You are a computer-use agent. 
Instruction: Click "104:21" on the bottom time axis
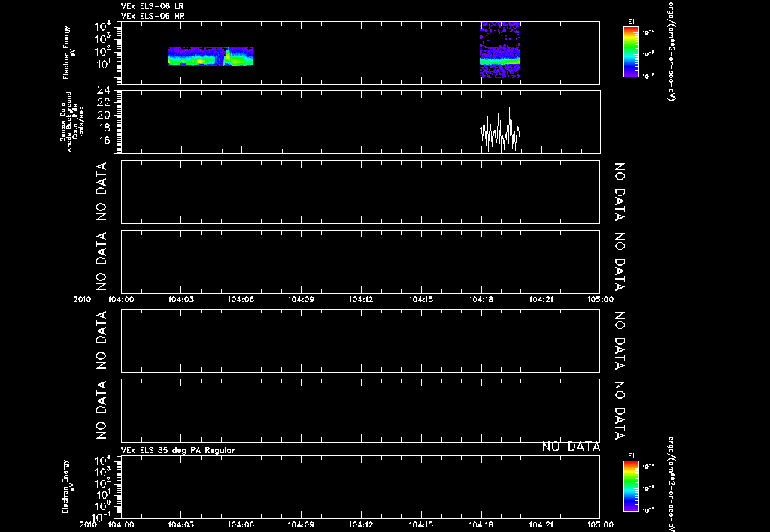pos(541,525)
